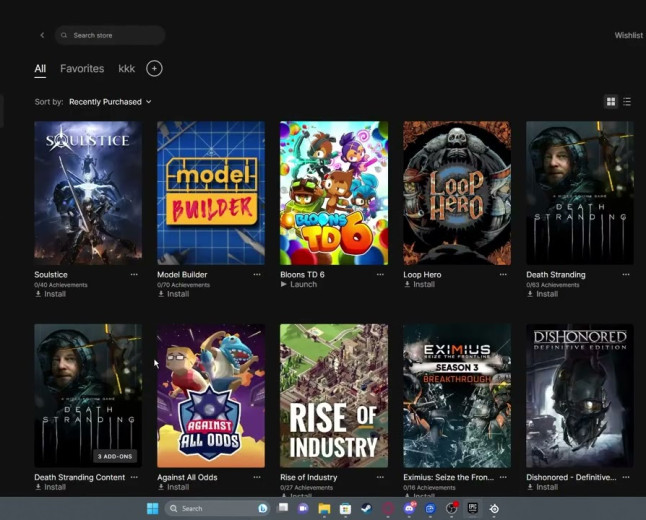646x520 pixels.
Task: Install Dishonored - Definitive Edition
Action: point(543,487)
